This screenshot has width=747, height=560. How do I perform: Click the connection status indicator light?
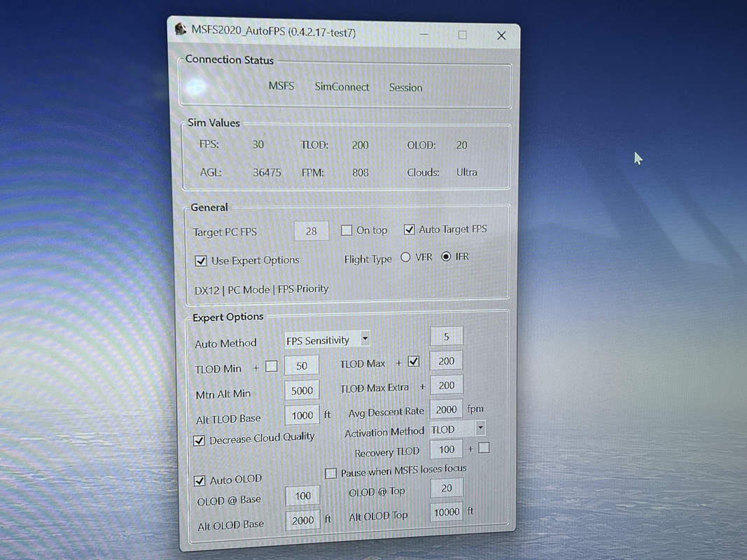pos(196,86)
